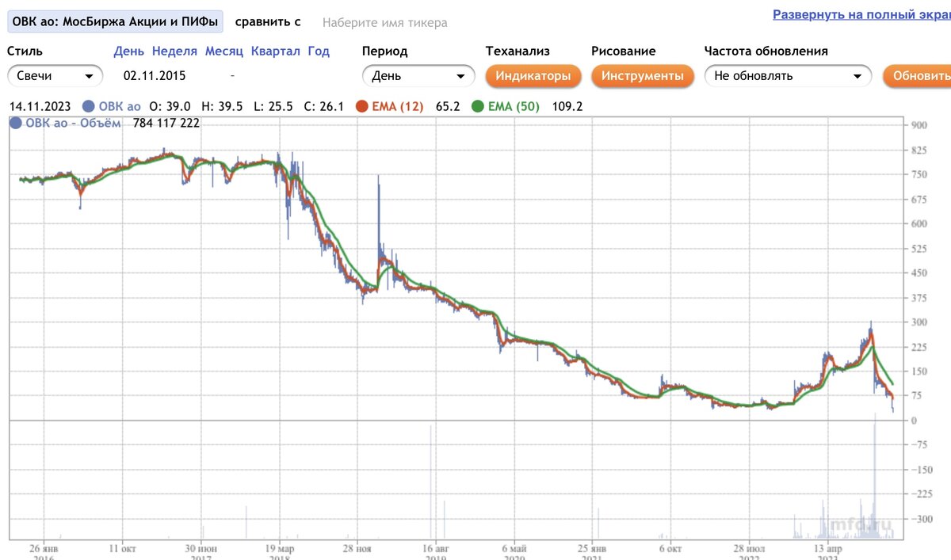
Task: Open 'Развернуть на полный экран' link
Action: 861,14
